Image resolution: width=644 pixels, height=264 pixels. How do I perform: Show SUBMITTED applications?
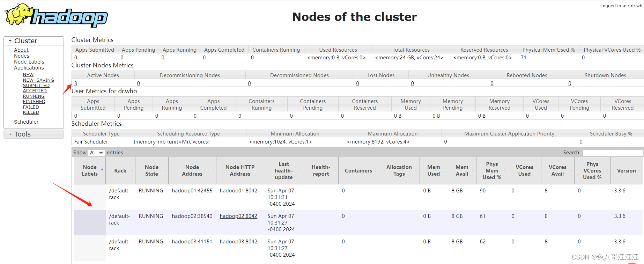point(36,85)
